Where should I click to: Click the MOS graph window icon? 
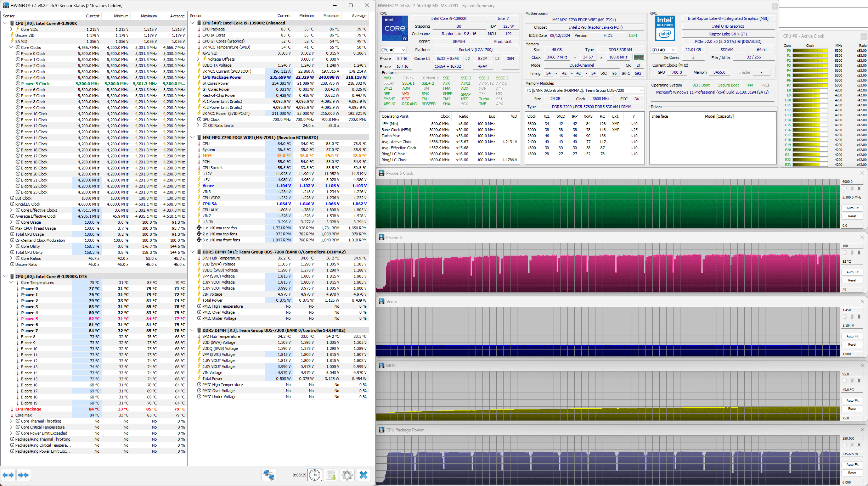point(382,366)
